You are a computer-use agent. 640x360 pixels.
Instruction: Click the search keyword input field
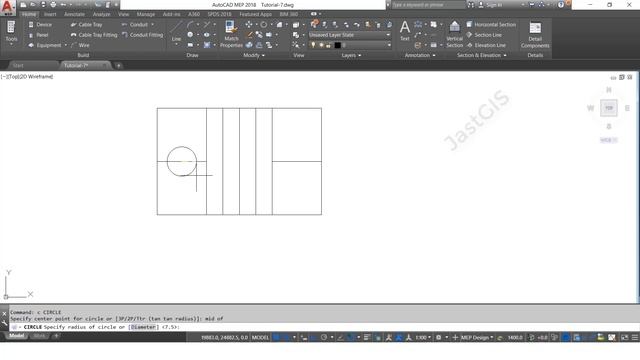click(x=428, y=4)
